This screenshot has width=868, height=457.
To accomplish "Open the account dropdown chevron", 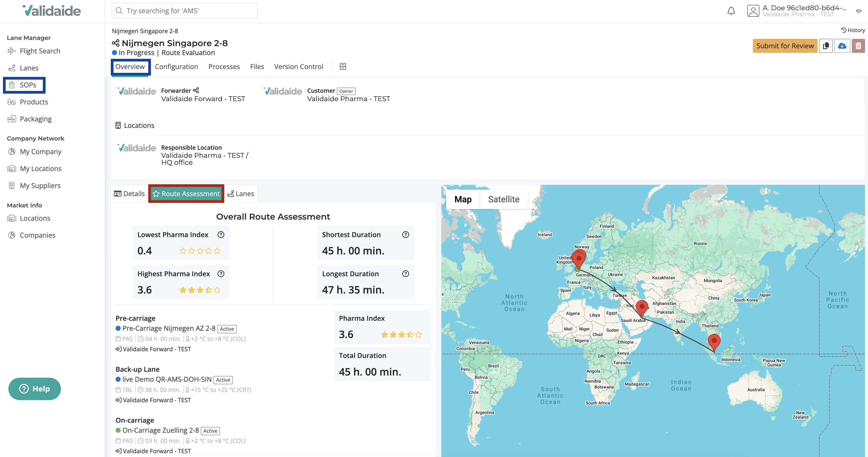I will [858, 11].
